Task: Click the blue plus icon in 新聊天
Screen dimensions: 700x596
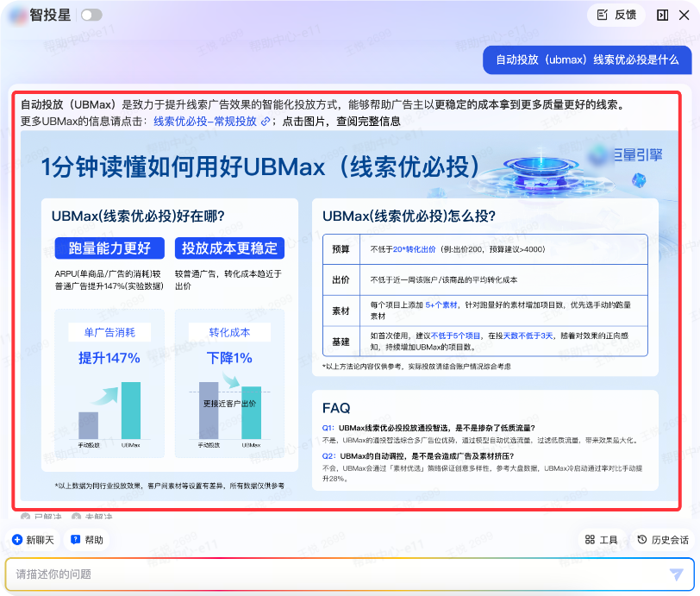Action: [17, 540]
